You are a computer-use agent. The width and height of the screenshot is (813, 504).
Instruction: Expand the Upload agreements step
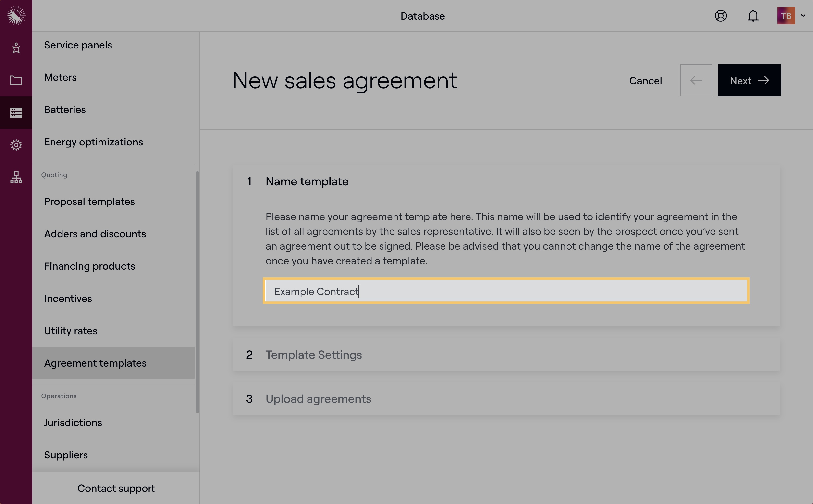pyautogui.click(x=318, y=399)
